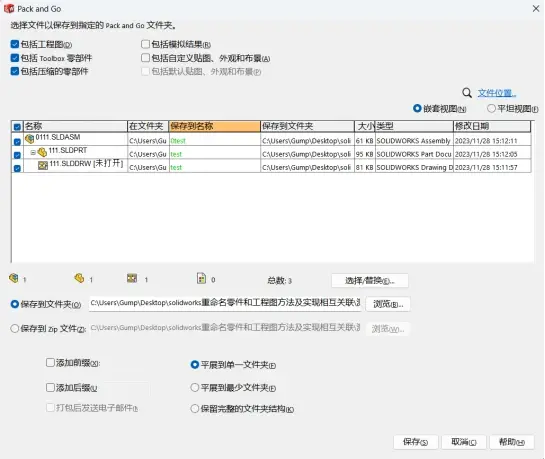Click 浏览 button beside save folder path
This screenshot has width=545, height=459.
[388, 304]
